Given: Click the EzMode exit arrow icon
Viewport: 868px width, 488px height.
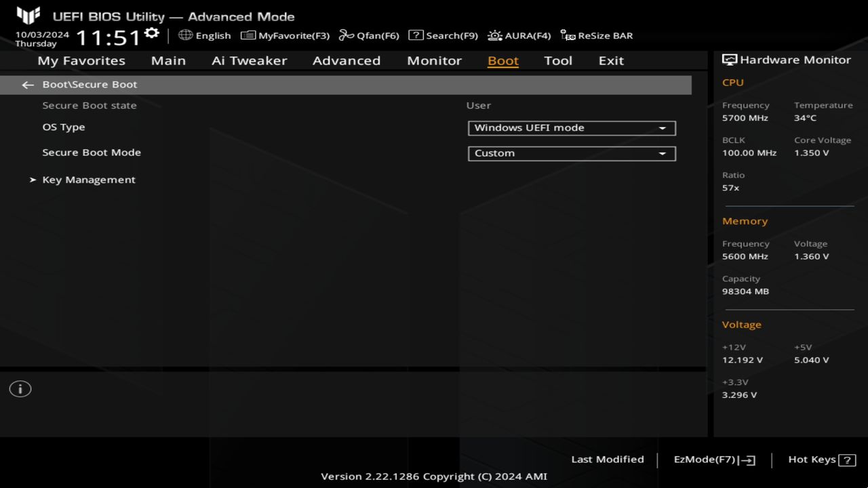Looking at the screenshot, I should (x=747, y=460).
